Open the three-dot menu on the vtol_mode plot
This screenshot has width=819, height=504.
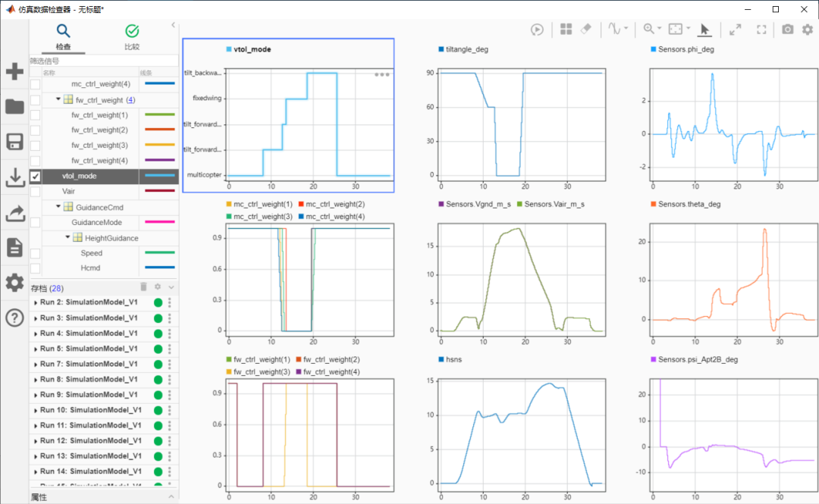(x=381, y=75)
